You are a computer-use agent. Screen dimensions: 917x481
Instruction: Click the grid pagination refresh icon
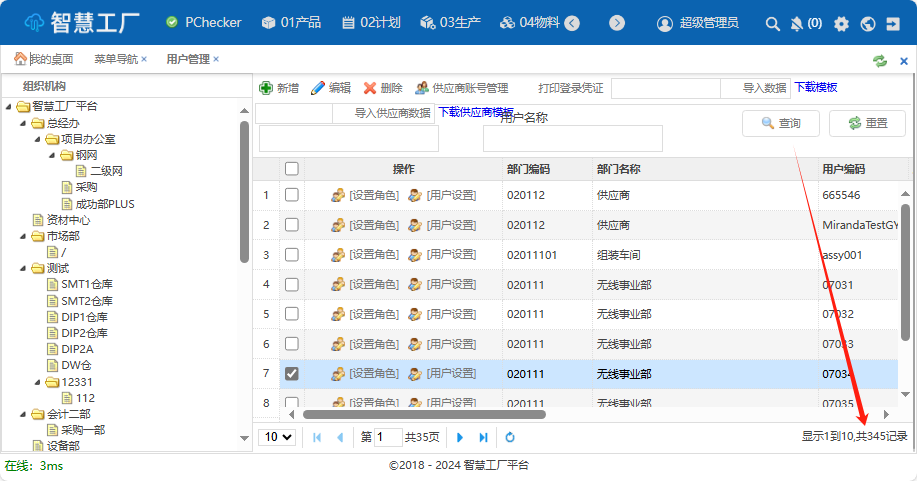510,437
